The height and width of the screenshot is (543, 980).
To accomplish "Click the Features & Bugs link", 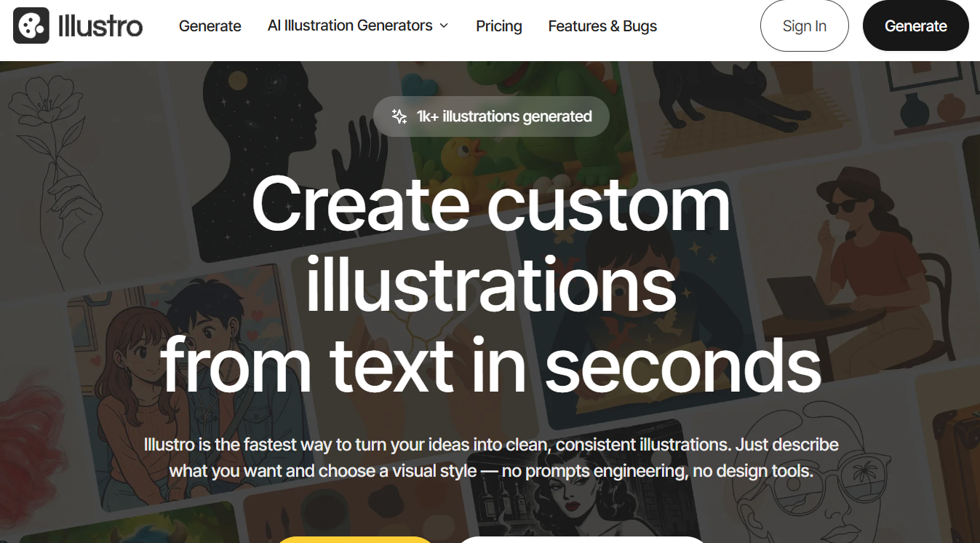I will click(602, 25).
